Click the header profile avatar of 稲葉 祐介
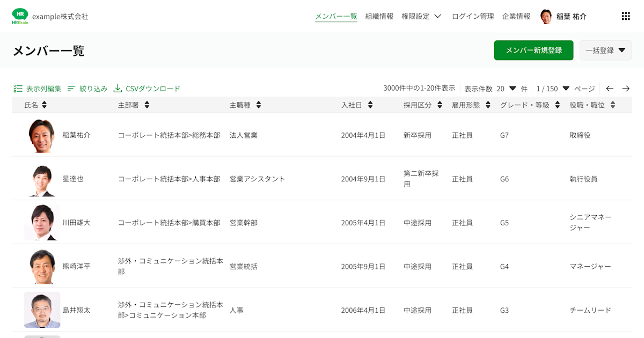The height and width of the screenshot is (338, 644). pos(546,16)
